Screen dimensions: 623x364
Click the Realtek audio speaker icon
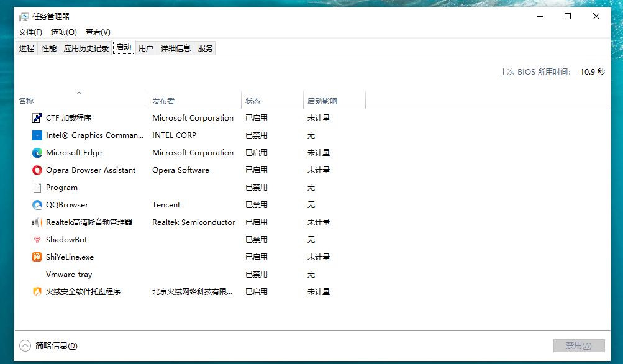click(37, 222)
